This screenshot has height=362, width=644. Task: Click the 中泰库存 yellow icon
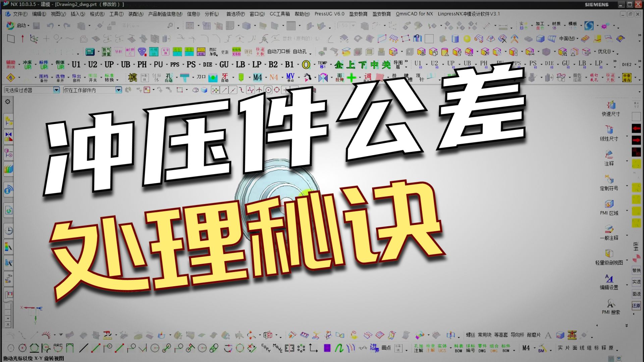click(627, 77)
